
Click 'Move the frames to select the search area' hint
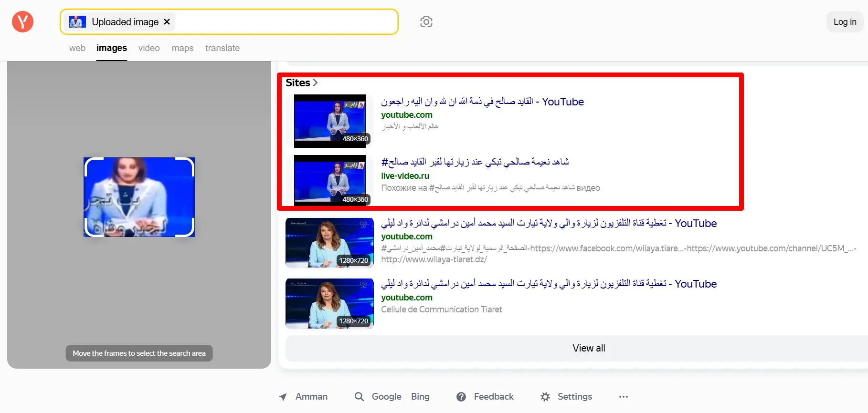pos(139,353)
